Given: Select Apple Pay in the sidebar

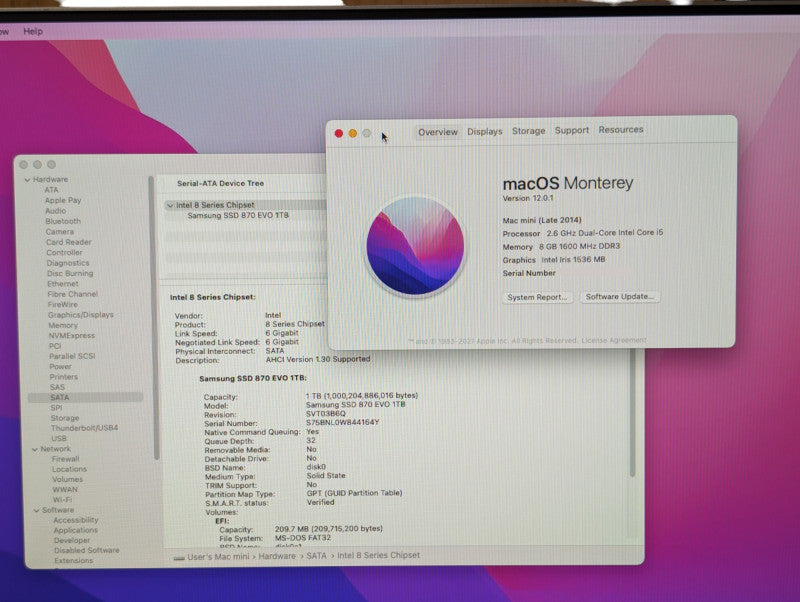Looking at the screenshot, I should click(x=63, y=200).
